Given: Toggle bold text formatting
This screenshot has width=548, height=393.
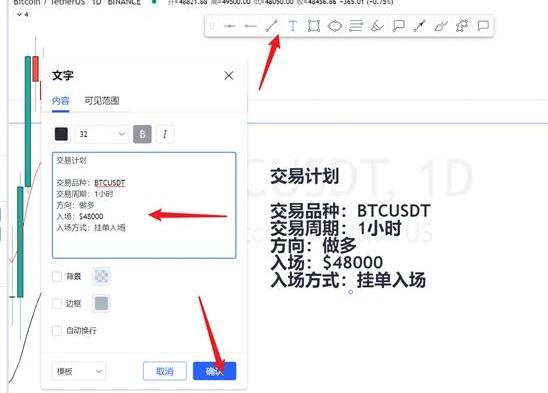Looking at the screenshot, I should pos(143,134).
